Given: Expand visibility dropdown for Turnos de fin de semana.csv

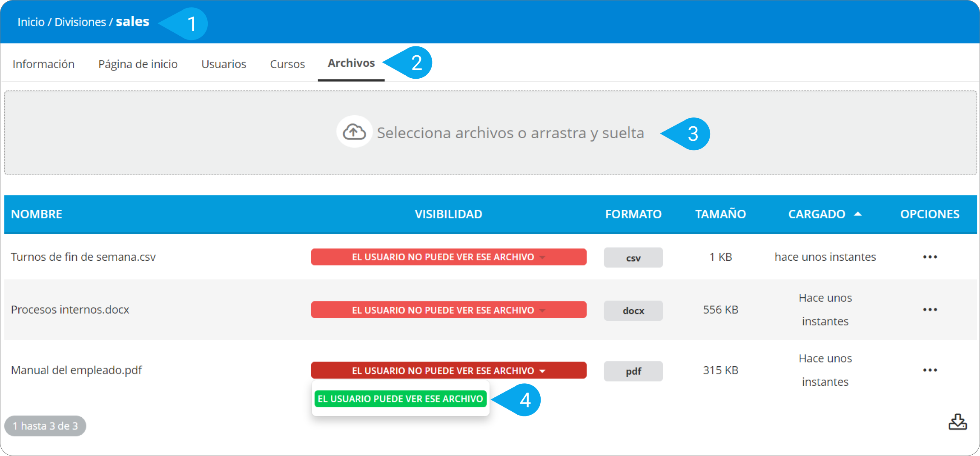Looking at the screenshot, I should click(448, 257).
